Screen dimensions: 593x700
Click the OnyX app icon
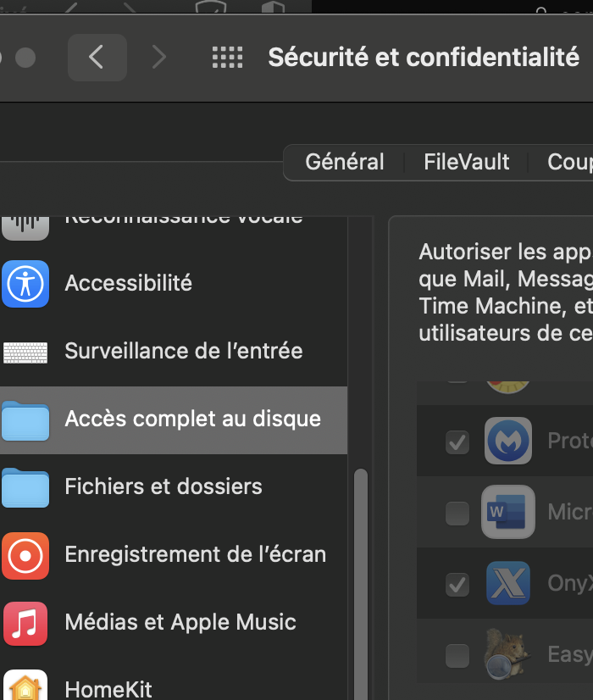(508, 583)
